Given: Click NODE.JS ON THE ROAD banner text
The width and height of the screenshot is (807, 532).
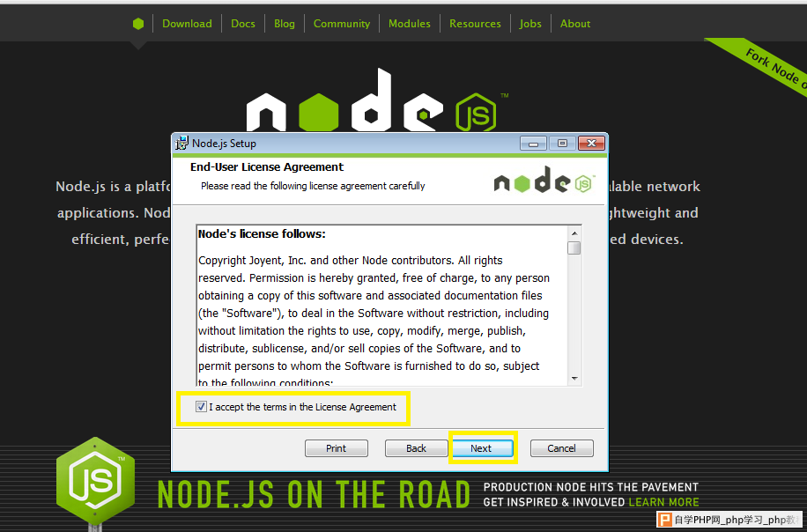Looking at the screenshot, I should tap(314, 494).
